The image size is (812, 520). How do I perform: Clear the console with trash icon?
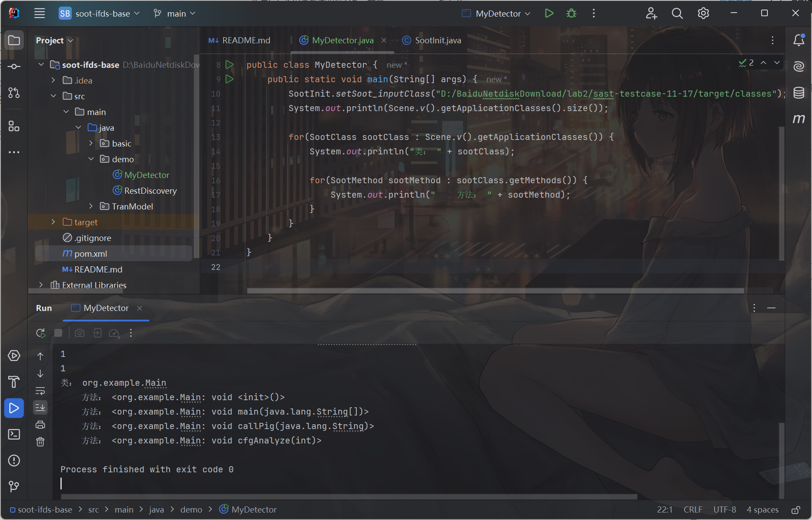click(x=40, y=442)
